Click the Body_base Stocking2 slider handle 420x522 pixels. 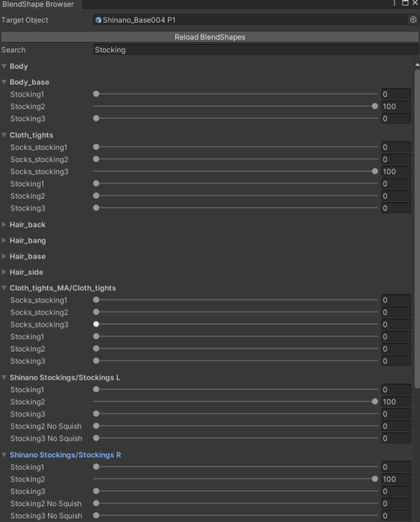coord(375,106)
